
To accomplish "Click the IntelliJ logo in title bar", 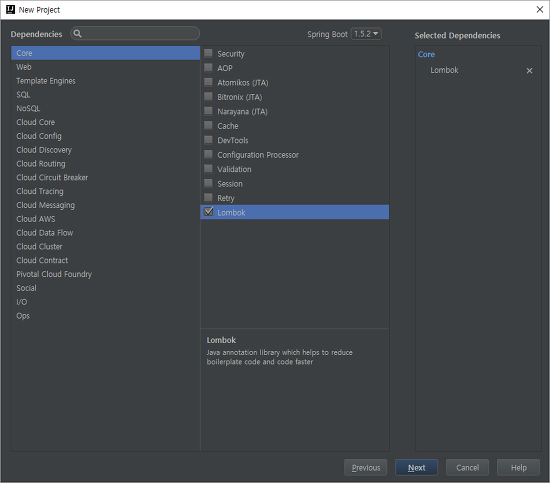I will (x=11, y=9).
